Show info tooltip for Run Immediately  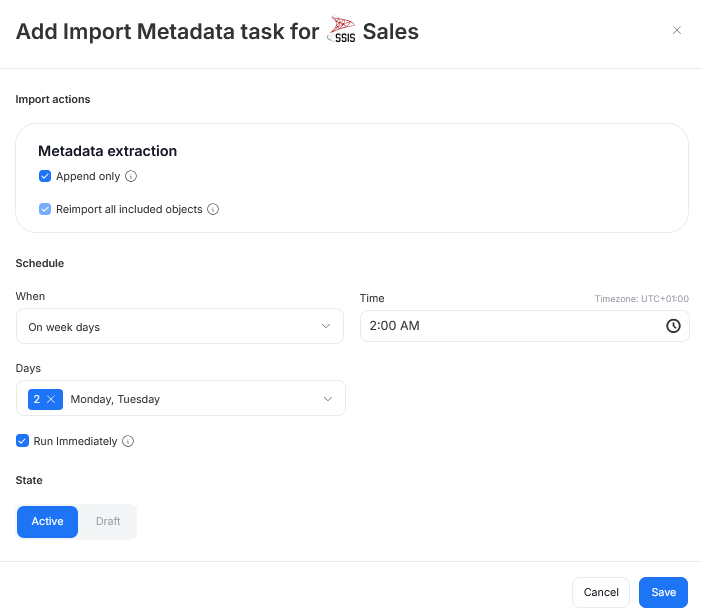128,441
